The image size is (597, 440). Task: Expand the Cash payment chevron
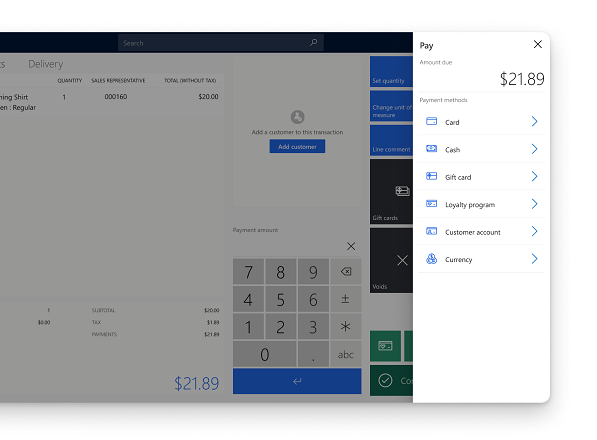click(534, 149)
